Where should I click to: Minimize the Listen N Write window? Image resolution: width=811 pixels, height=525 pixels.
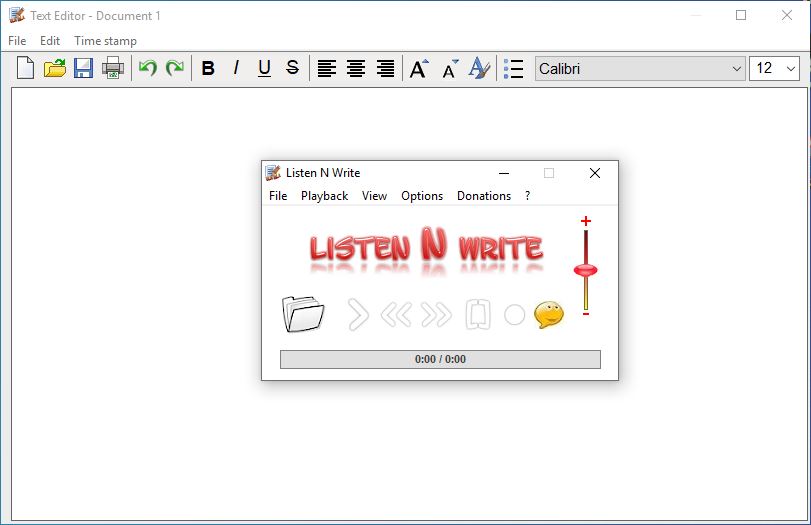504,173
